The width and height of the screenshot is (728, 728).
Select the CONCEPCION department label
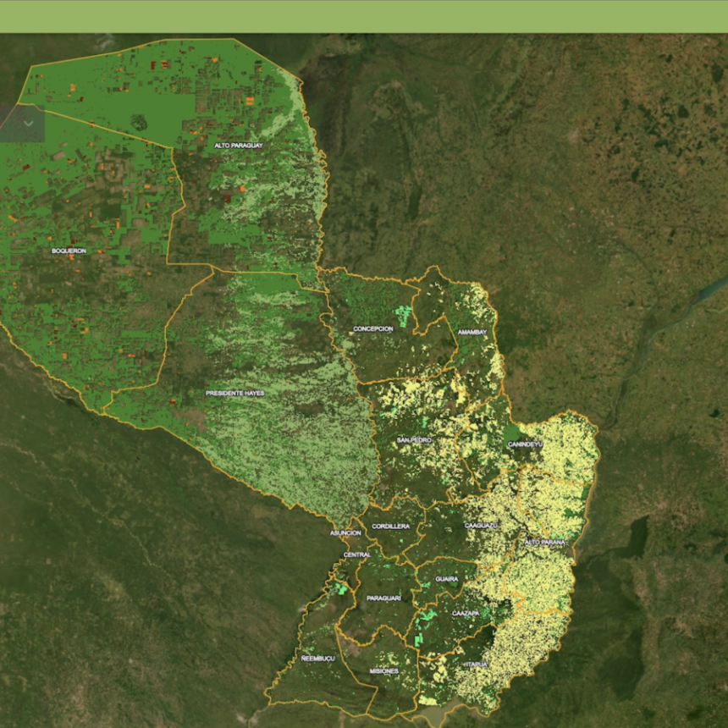click(373, 329)
